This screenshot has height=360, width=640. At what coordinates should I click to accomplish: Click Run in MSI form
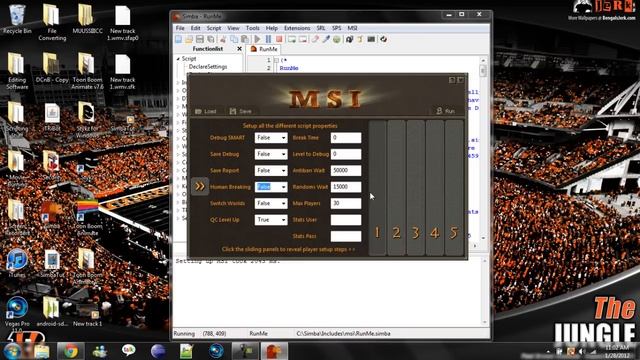pyautogui.click(x=445, y=111)
